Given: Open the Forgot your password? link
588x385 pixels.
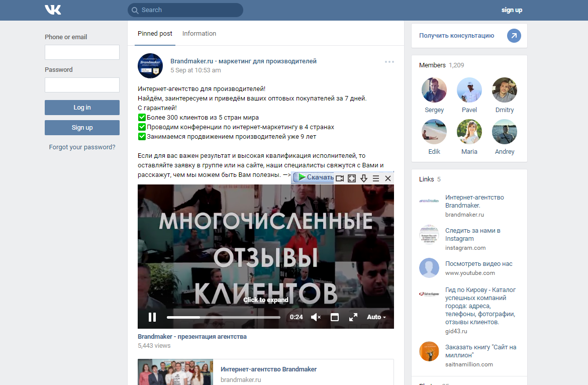Looking at the screenshot, I should point(82,147).
